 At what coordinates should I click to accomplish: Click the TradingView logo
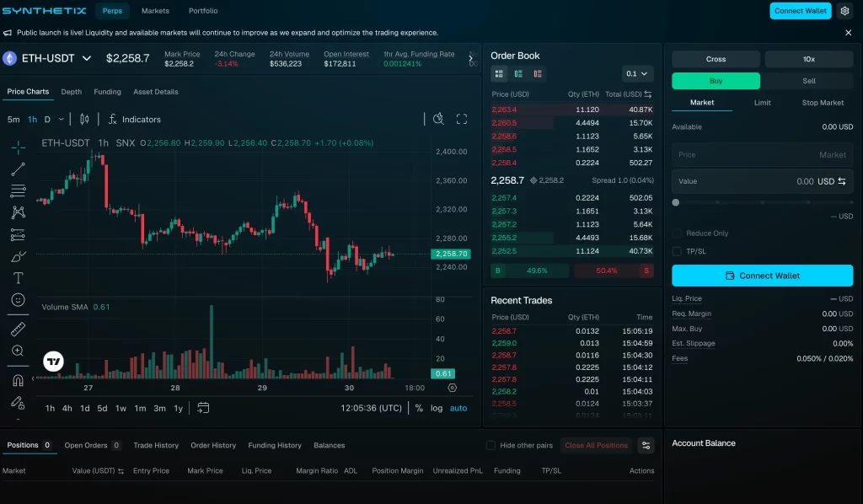(x=53, y=362)
